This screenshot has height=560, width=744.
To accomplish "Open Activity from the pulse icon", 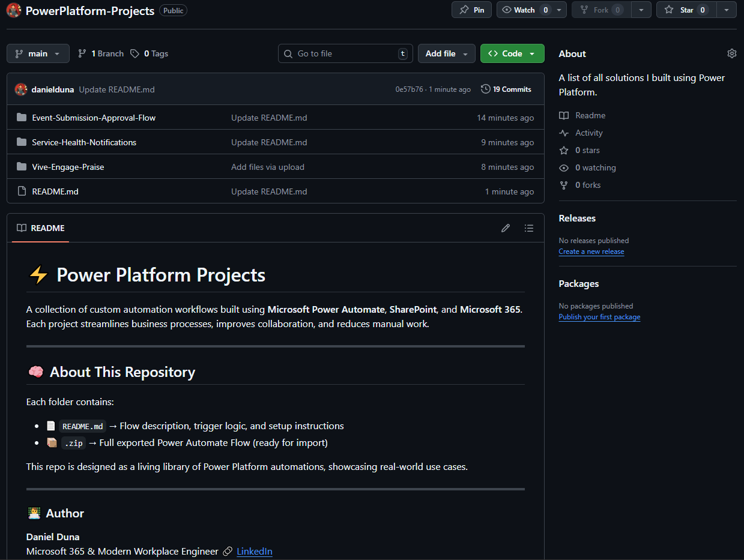I will point(564,133).
